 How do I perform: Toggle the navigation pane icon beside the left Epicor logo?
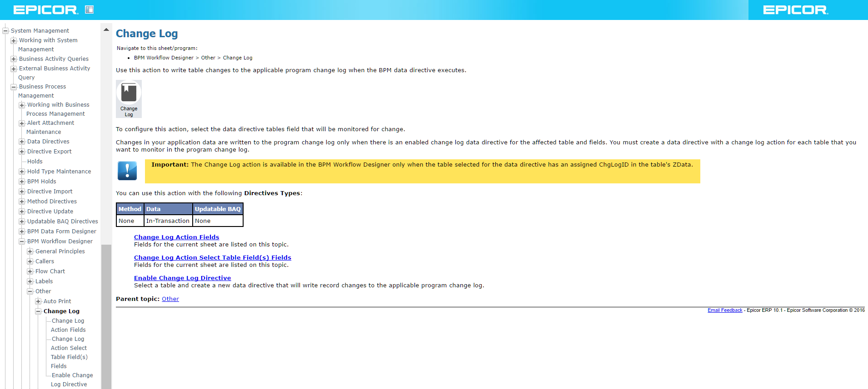click(90, 10)
